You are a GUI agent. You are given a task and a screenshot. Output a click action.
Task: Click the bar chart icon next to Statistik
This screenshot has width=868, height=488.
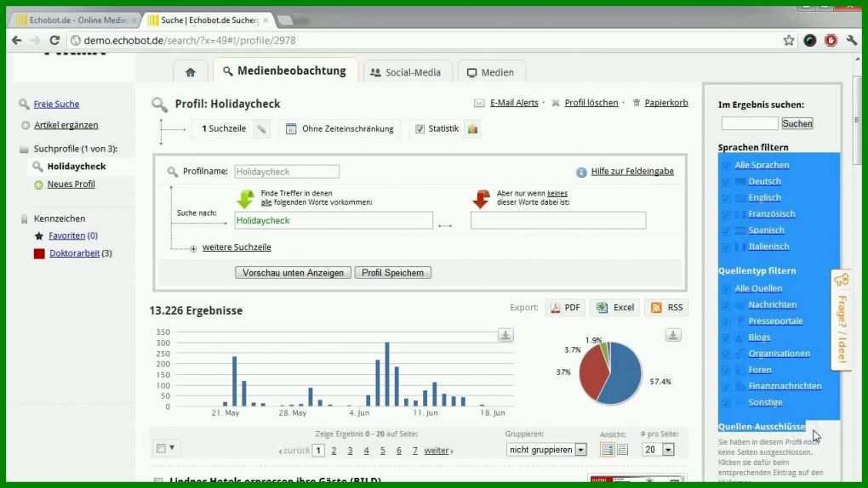point(472,129)
